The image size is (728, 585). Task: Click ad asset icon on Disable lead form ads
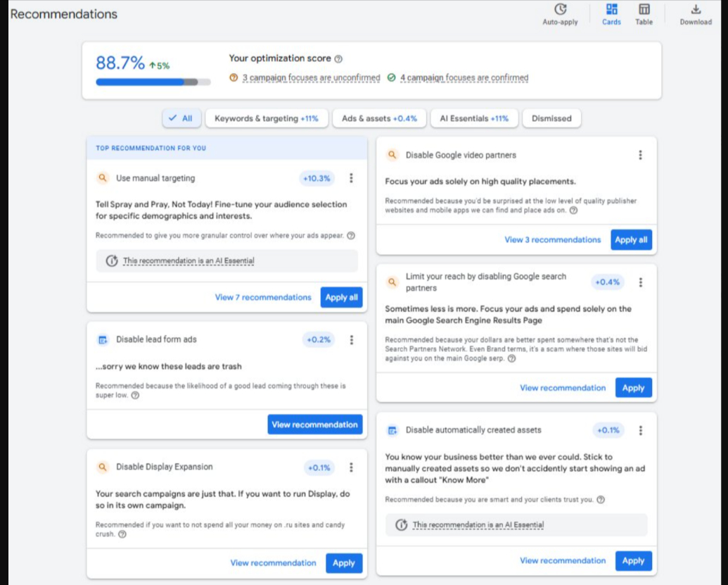[103, 339]
